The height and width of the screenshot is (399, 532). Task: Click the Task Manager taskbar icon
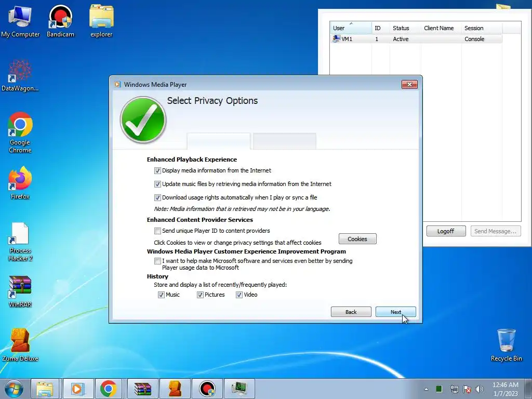pyautogui.click(x=240, y=389)
